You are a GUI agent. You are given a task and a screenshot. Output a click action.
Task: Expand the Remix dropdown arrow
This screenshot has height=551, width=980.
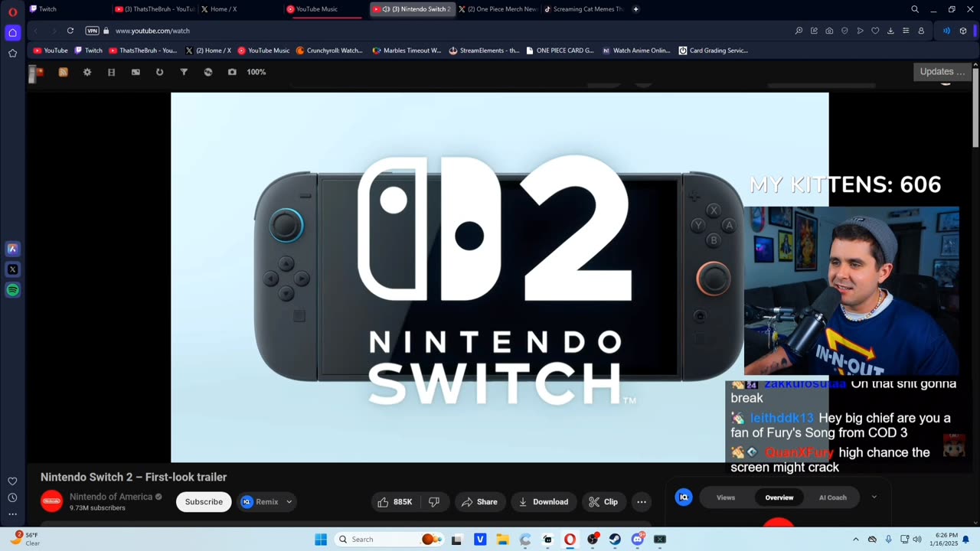pos(289,502)
